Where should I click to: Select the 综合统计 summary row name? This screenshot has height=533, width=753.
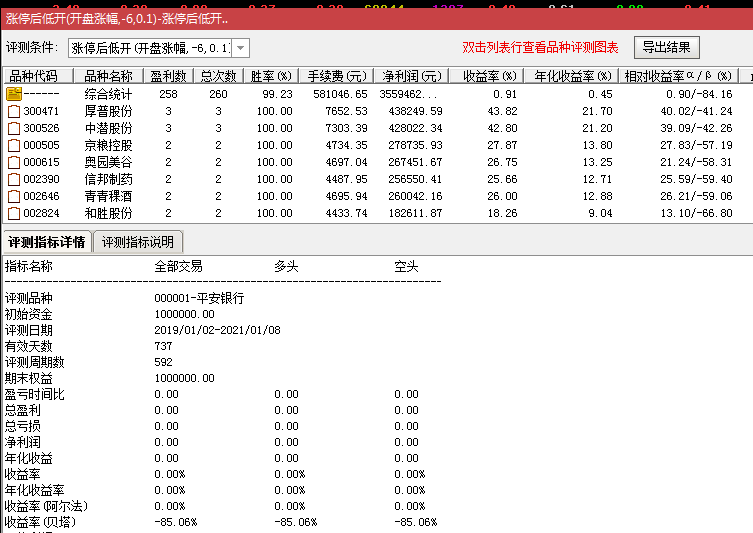tap(108, 94)
